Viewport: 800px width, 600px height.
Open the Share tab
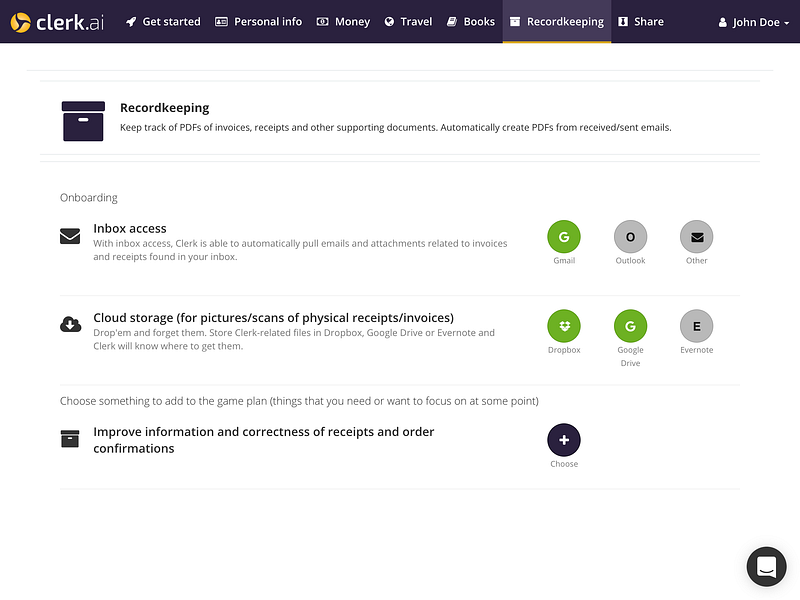click(x=641, y=21)
